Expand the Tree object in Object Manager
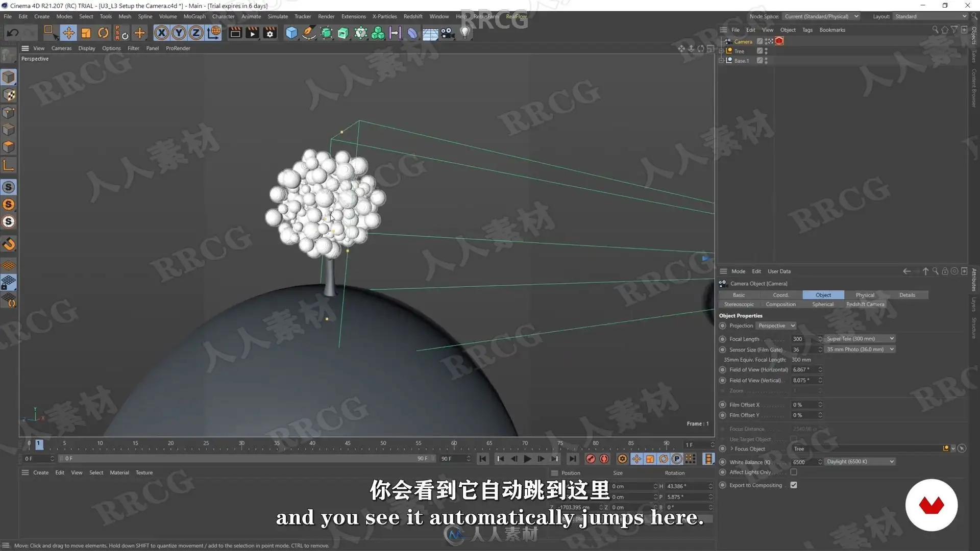Image resolution: width=980 pixels, height=551 pixels. point(721,51)
